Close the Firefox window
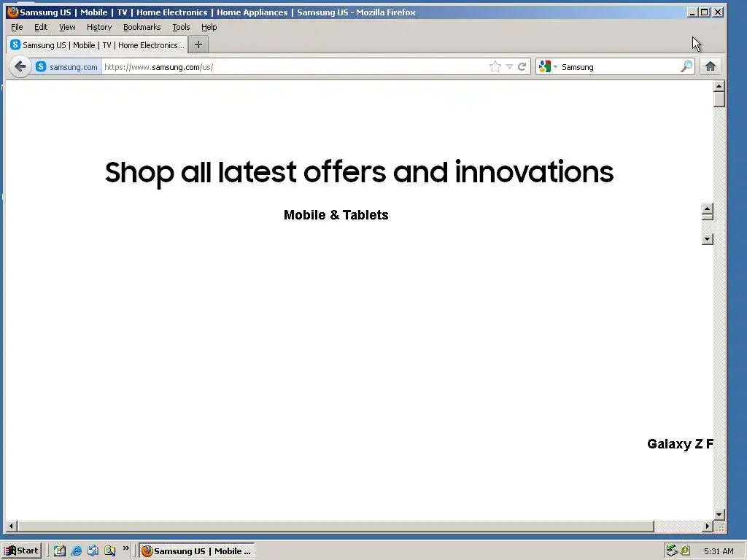This screenshot has height=560, width=747. click(718, 12)
